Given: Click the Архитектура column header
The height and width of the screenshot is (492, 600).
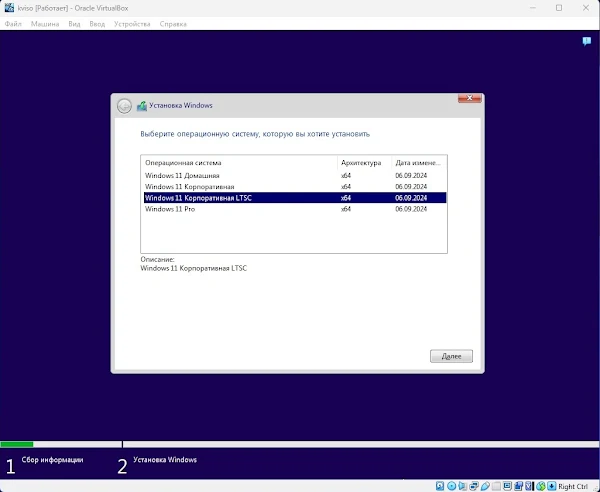Looking at the screenshot, I should [x=364, y=163].
